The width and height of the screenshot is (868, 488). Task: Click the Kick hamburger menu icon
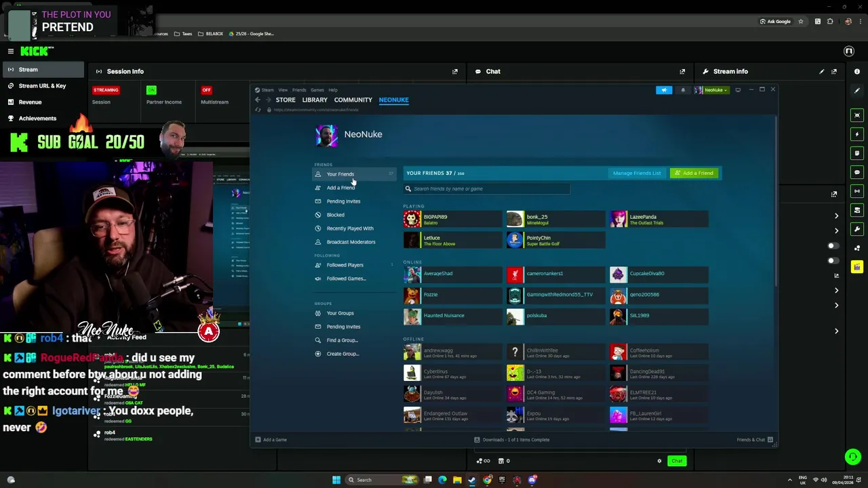point(10,52)
